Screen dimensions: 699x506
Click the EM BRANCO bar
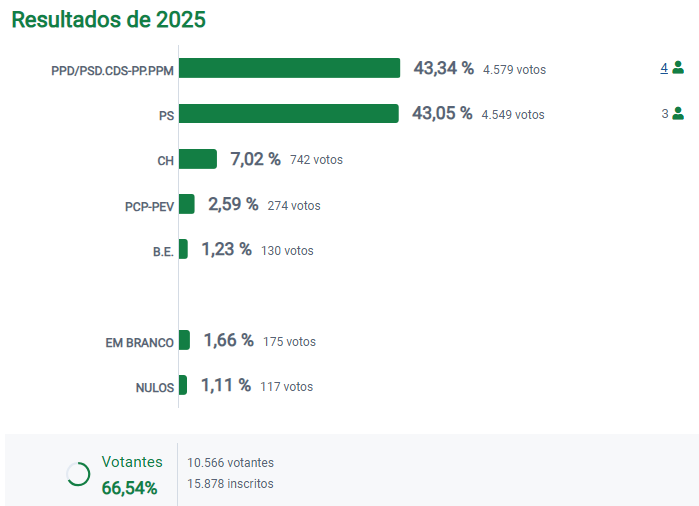pyautogui.click(x=184, y=340)
